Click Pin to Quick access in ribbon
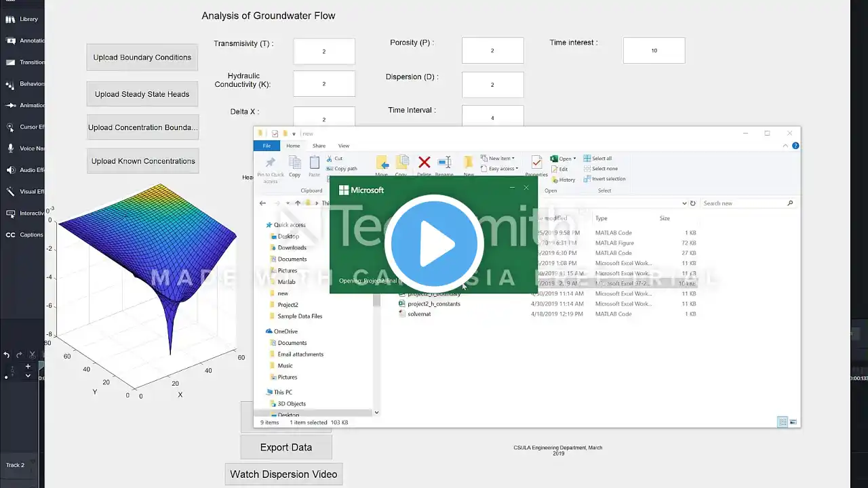Viewport: 868px width, 488px height. [x=271, y=169]
